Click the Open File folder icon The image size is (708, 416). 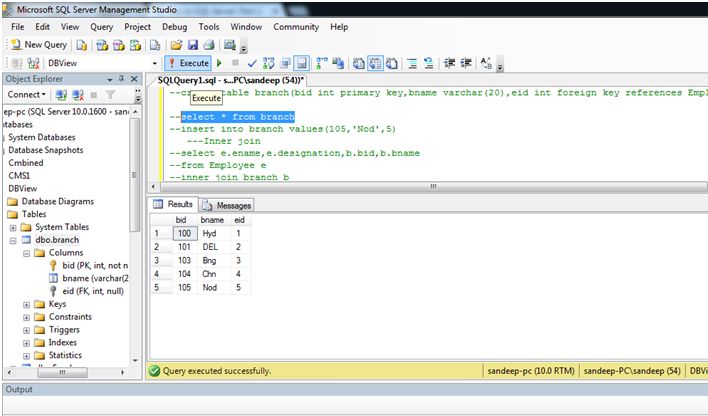coord(176,45)
